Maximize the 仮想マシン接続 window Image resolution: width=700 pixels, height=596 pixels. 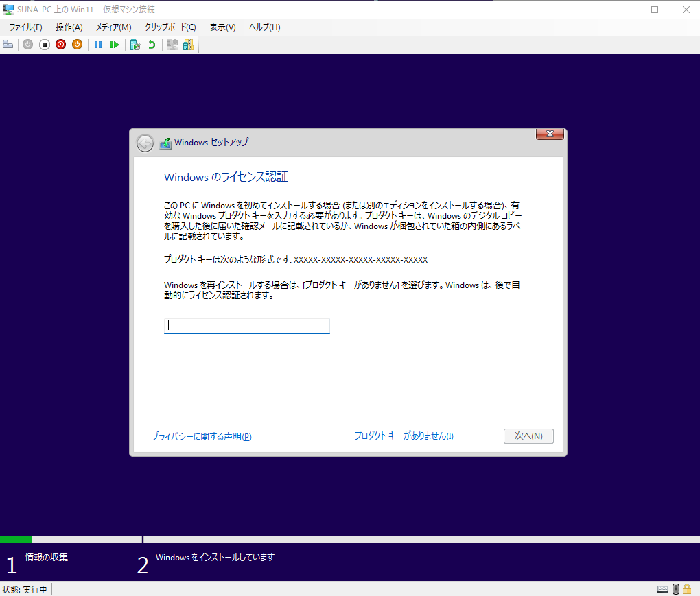coord(655,10)
